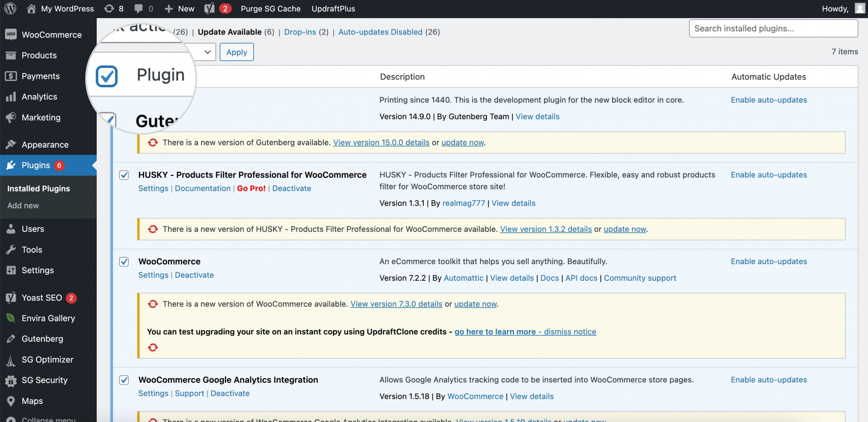Switch to Auto-updates Disabled filter
The height and width of the screenshot is (422, 868).
(380, 32)
